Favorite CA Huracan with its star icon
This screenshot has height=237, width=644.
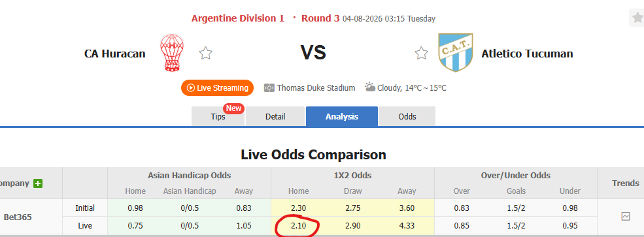tap(206, 54)
